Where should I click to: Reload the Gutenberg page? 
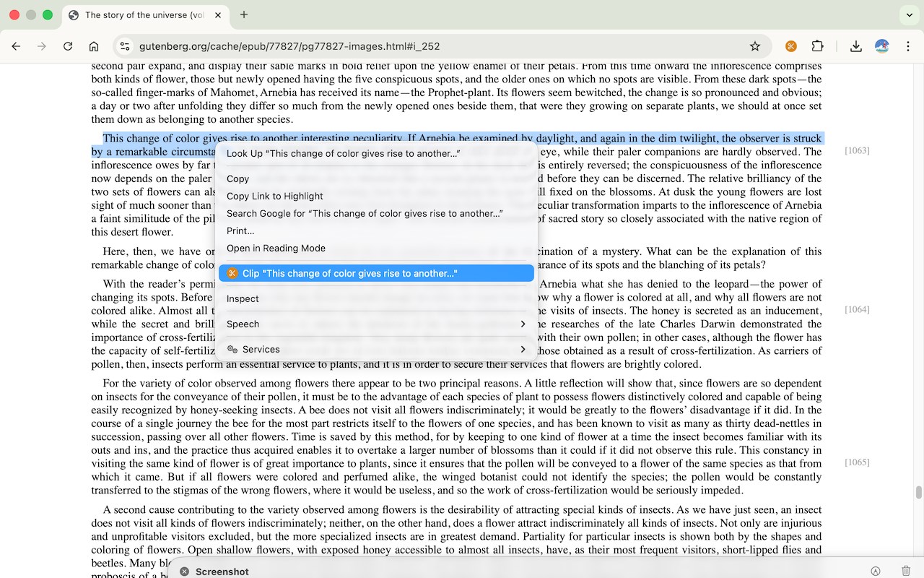[x=68, y=46]
